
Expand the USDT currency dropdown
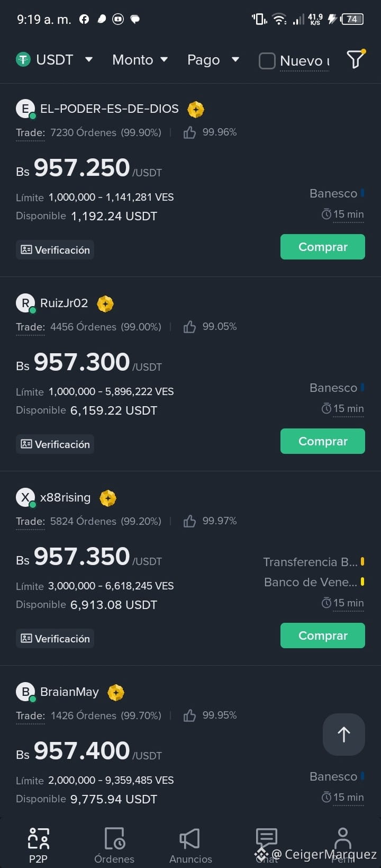pyautogui.click(x=55, y=60)
